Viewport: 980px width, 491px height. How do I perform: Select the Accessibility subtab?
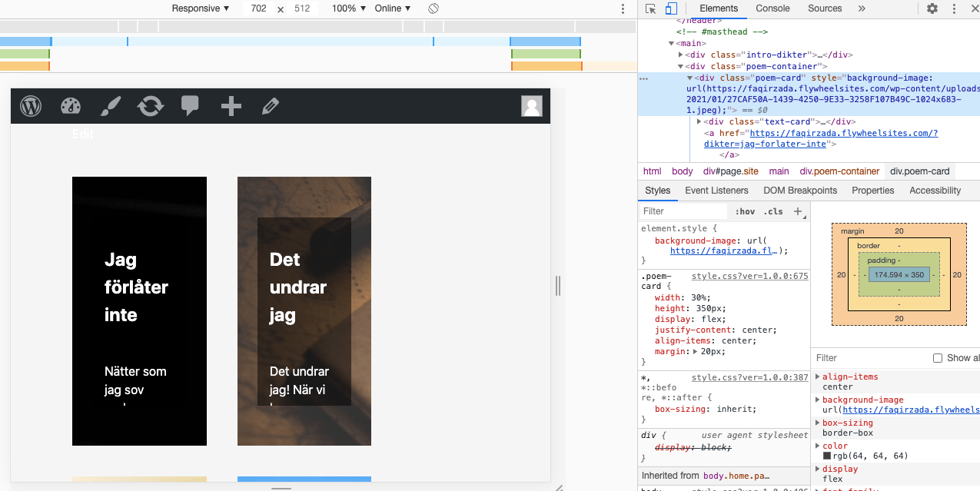[935, 191]
